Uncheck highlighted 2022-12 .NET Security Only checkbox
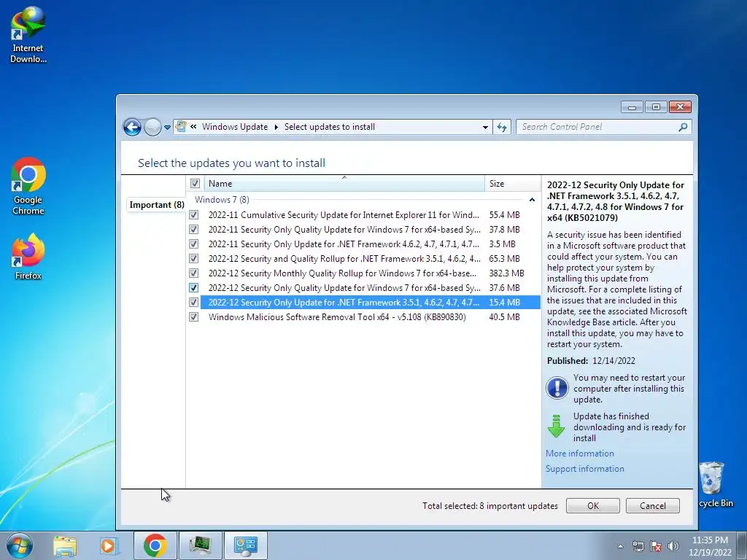 tap(193, 303)
